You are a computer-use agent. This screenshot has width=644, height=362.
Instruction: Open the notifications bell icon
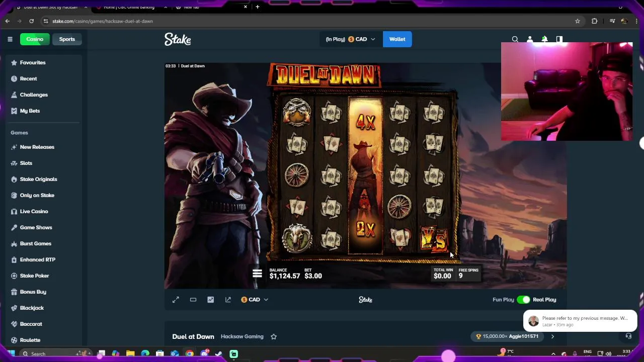pyautogui.click(x=544, y=39)
